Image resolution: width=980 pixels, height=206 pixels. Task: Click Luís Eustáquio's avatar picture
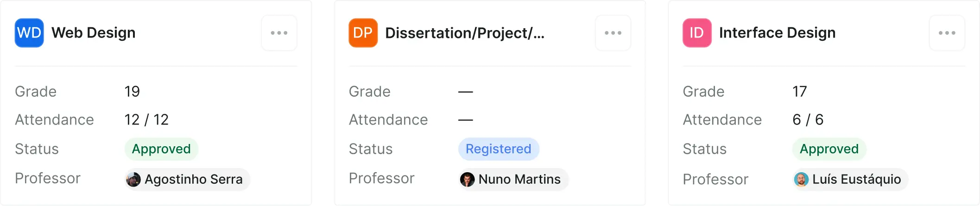coord(801,179)
